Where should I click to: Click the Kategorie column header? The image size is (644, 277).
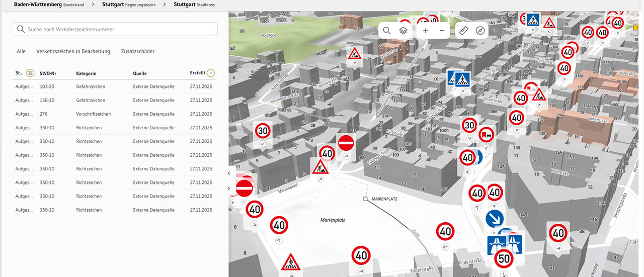pos(86,73)
